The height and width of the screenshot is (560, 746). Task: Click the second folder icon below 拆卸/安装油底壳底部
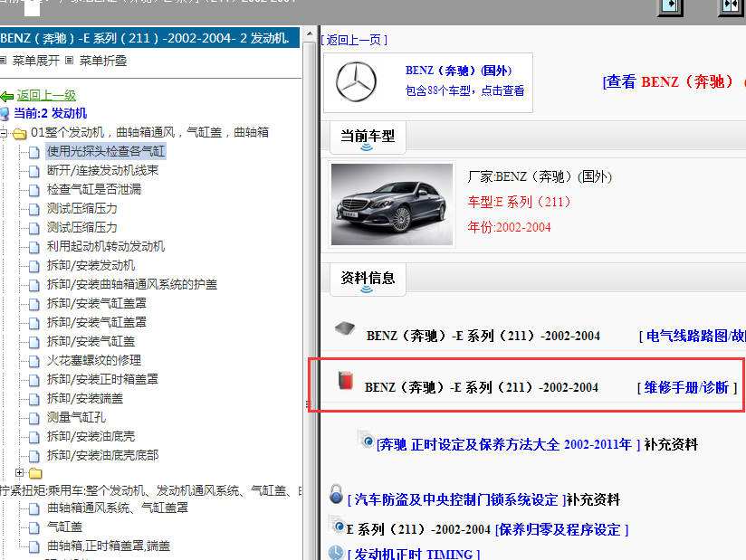tap(35, 473)
